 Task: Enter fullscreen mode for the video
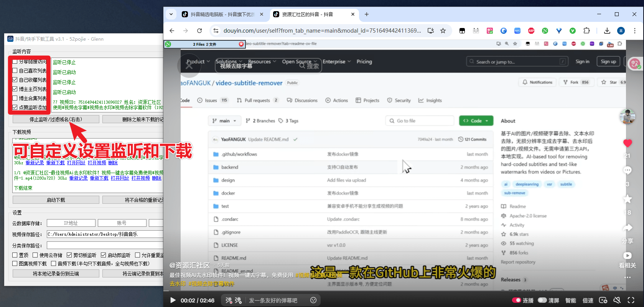(x=631, y=300)
